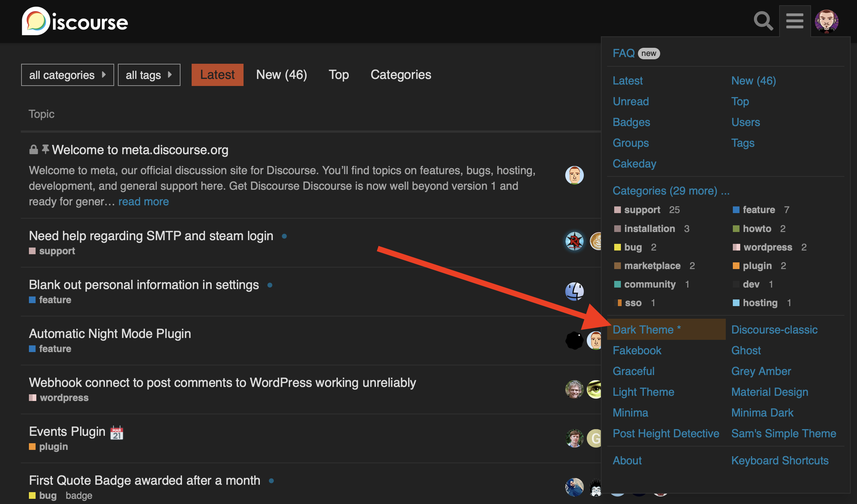The image size is (857, 504).
Task: Open the search magnifier icon
Action: (763, 21)
